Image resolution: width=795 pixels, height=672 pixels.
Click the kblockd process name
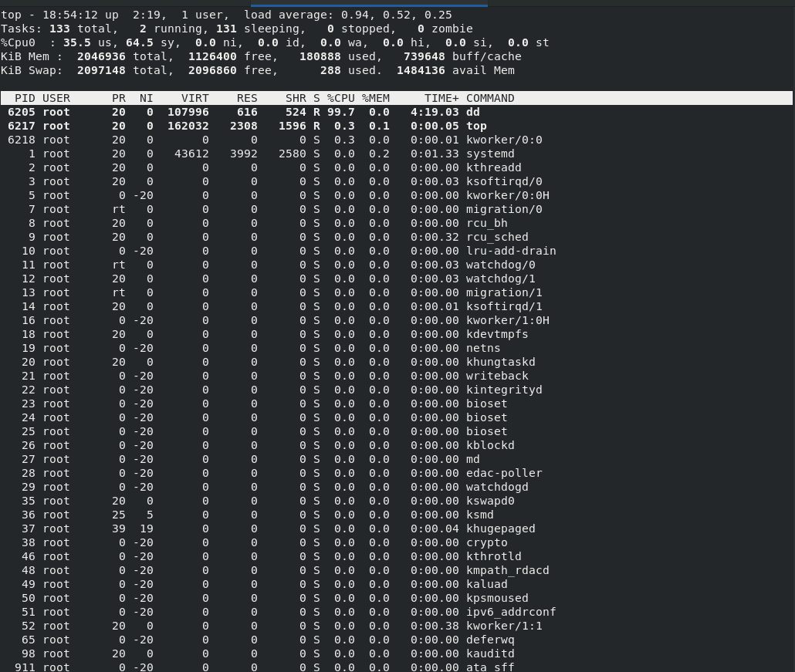tap(490, 445)
